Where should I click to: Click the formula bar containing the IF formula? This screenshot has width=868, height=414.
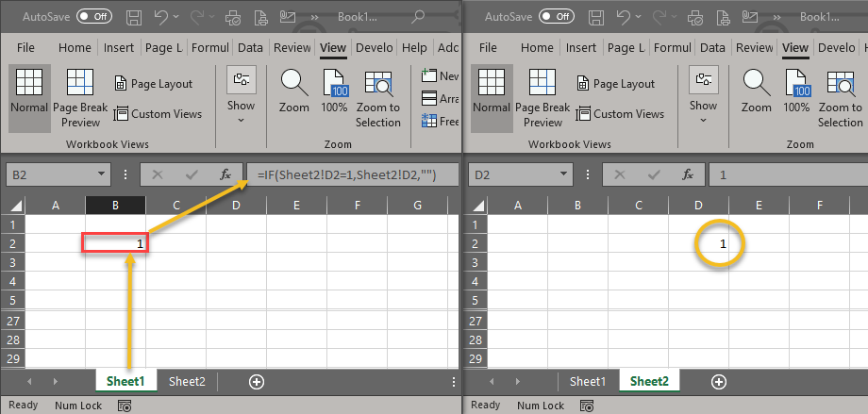pyautogui.click(x=353, y=174)
